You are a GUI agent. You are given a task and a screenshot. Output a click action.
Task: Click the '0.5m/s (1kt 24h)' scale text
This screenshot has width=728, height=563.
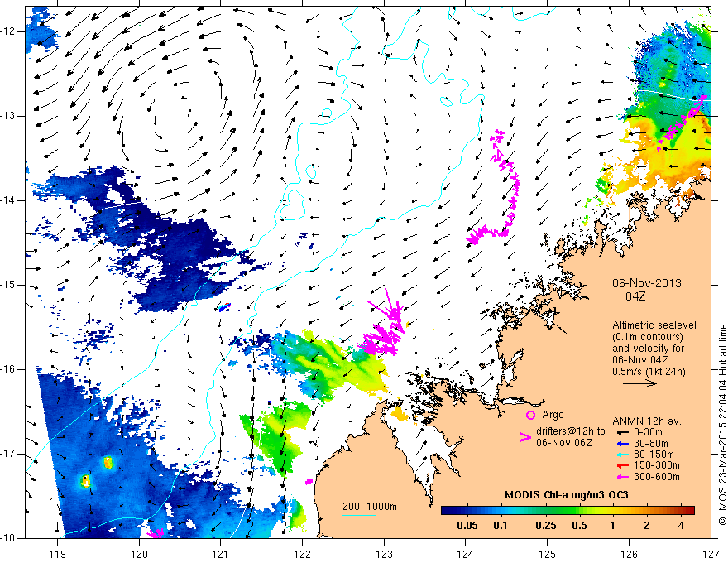coord(649,372)
